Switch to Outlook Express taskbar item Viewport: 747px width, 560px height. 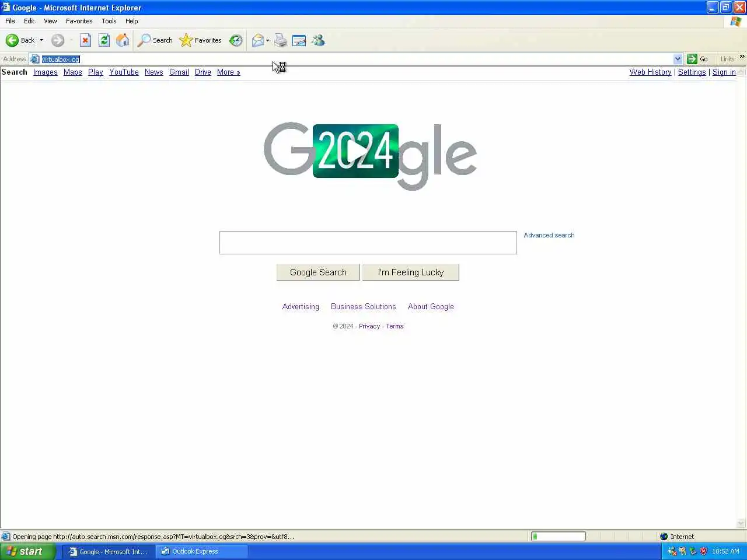tap(202, 551)
